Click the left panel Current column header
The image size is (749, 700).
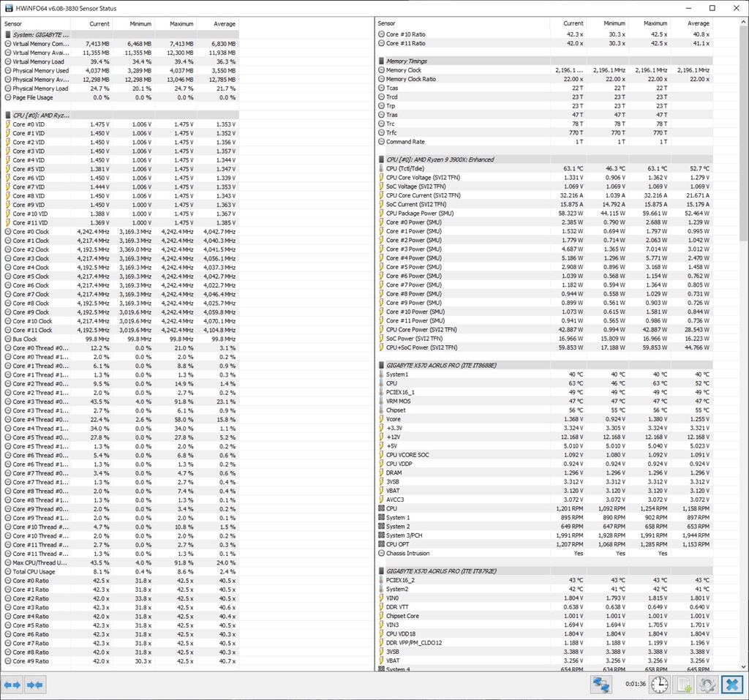pyautogui.click(x=91, y=24)
